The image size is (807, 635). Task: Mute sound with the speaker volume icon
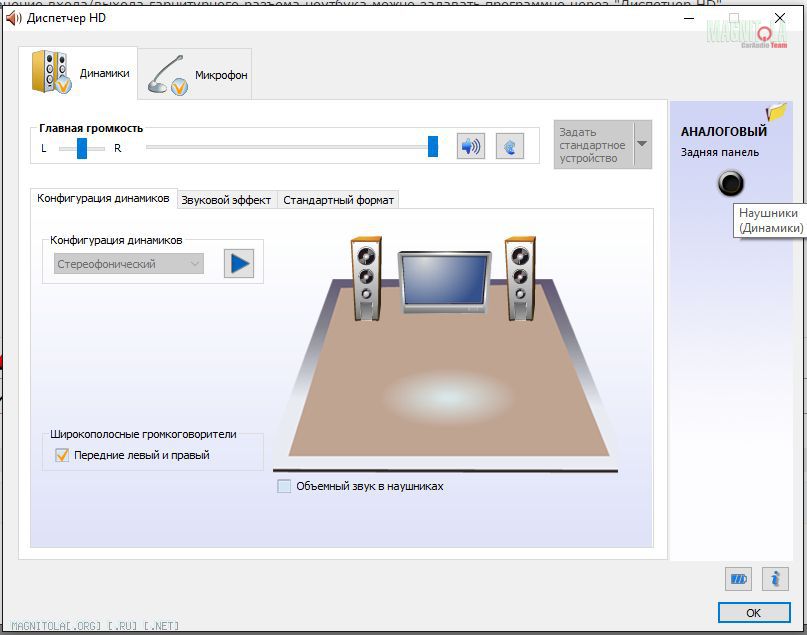(x=470, y=146)
